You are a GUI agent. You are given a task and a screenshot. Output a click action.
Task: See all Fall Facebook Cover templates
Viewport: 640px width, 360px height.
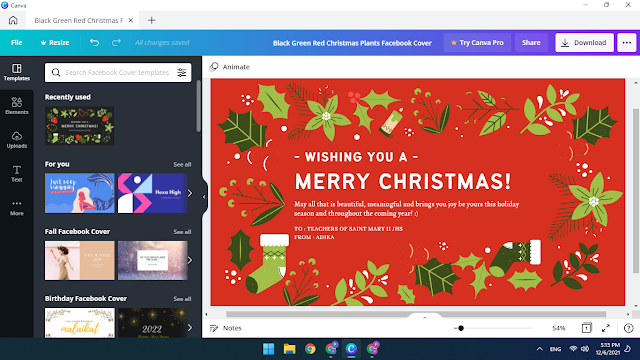pos(182,232)
